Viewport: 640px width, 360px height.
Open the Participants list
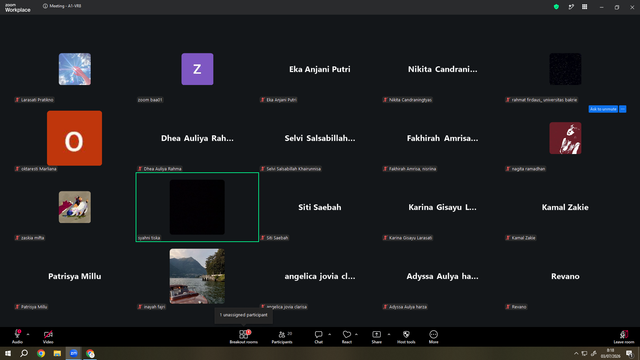coord(282,337)
